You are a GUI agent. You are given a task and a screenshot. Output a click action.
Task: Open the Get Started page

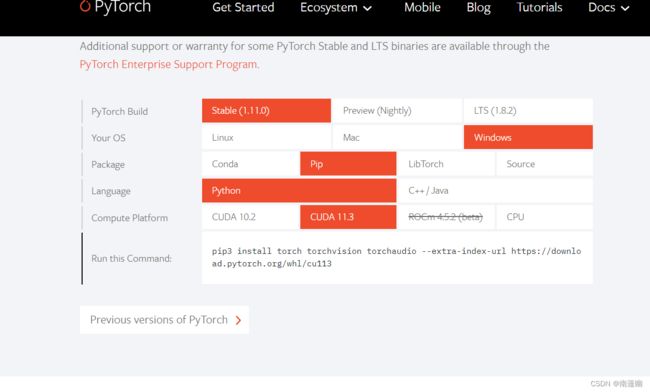pos(243,7)
